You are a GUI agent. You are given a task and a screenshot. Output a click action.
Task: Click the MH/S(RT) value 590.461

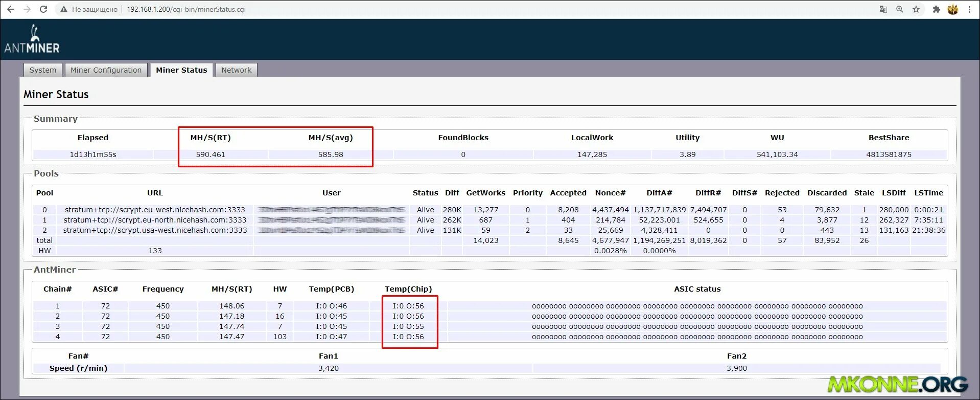[x=211, y=154]
